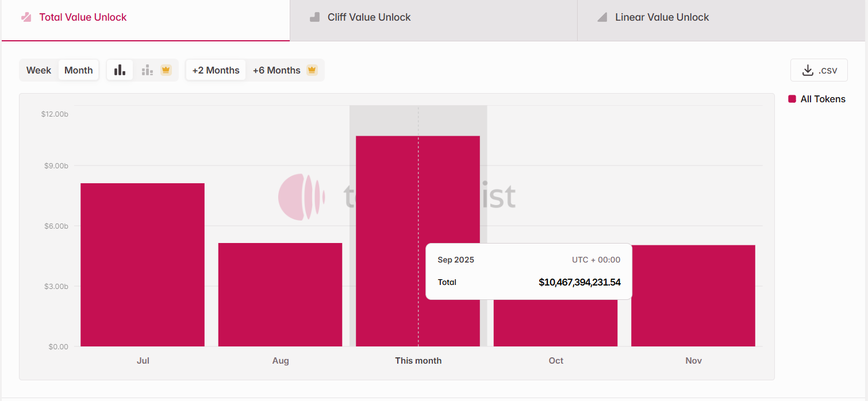The width and height of the screenshot is (868, 401).
Task: Click the crown icon beside stacked chart
Action: coord(166,70)
